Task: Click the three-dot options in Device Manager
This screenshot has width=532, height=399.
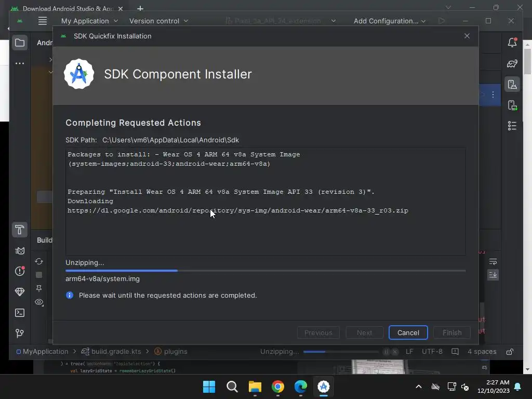Action: point(493,95)
